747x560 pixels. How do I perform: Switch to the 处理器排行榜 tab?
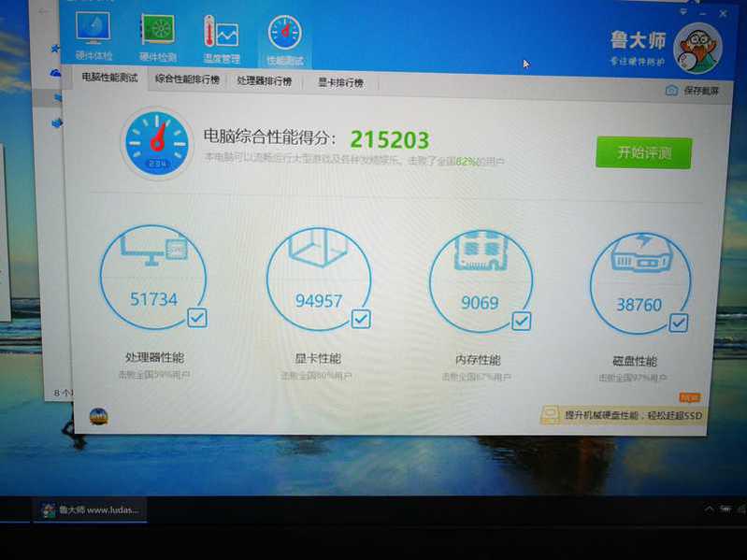pyautogui.click(x=264, y=81)
